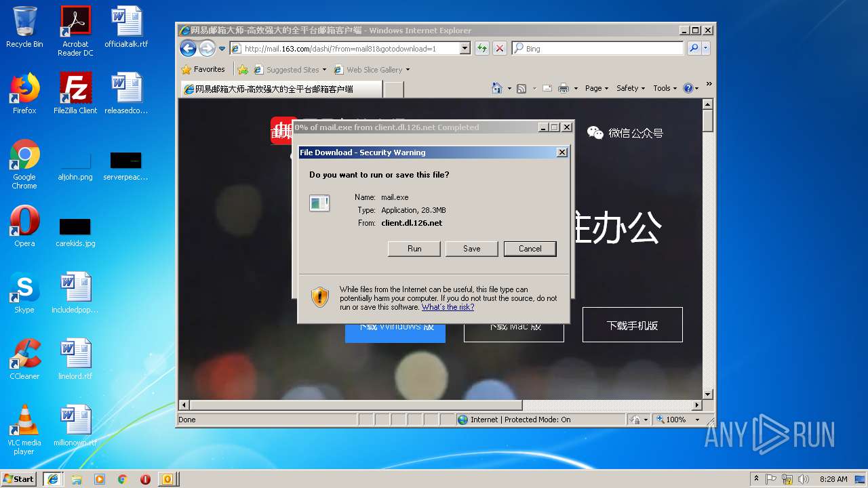Select CCleaner desktop icon
This screenshot has width=868, height=488.
(24, 359)
